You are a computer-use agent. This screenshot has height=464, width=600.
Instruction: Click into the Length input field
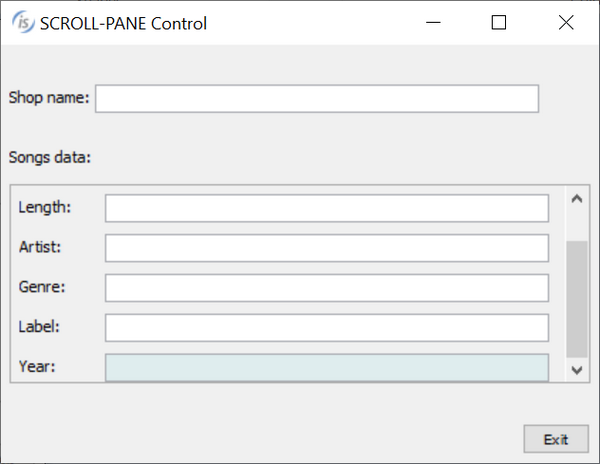click(x=326, y=208)
